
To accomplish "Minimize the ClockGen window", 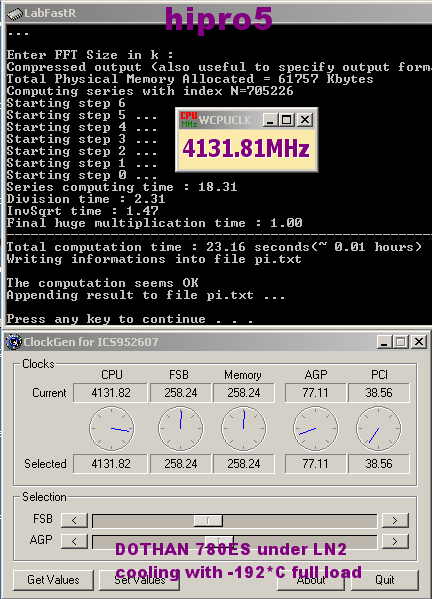I will click(384, 342).
